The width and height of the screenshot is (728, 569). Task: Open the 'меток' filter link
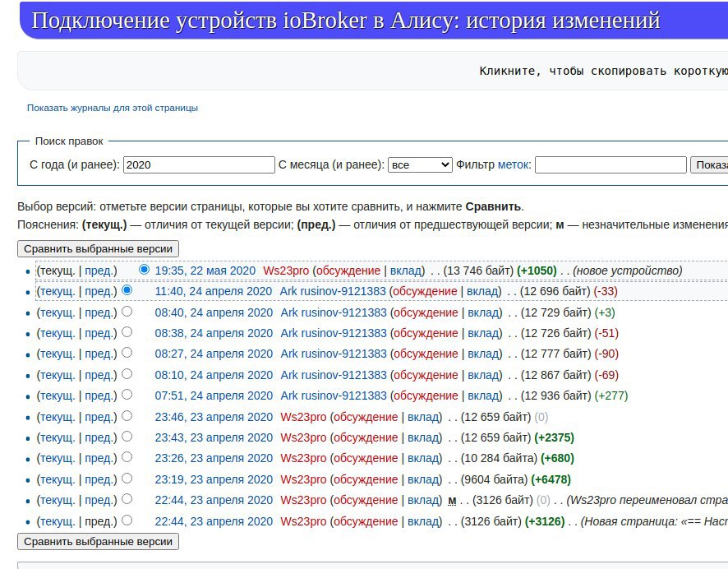[513, 164]
